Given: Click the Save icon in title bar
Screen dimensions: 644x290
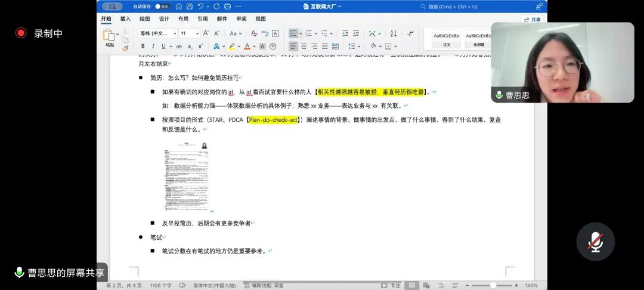Looking at the screenshot, I should 190,7.
